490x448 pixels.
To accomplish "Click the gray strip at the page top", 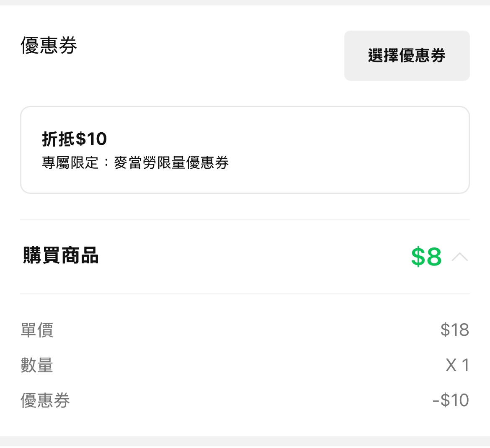I will click(x=245, y=3).
